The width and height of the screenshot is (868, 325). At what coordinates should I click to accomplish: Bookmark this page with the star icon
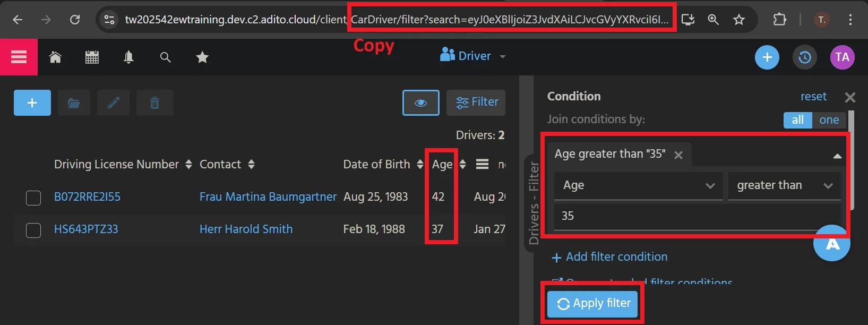[x=739, y=20]
